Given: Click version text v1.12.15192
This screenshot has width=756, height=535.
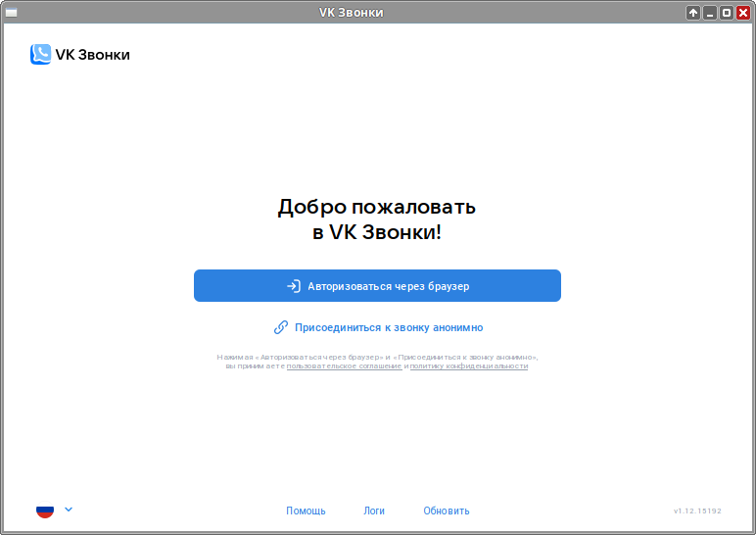Looking at the screenshot, I should pos(697,511).
